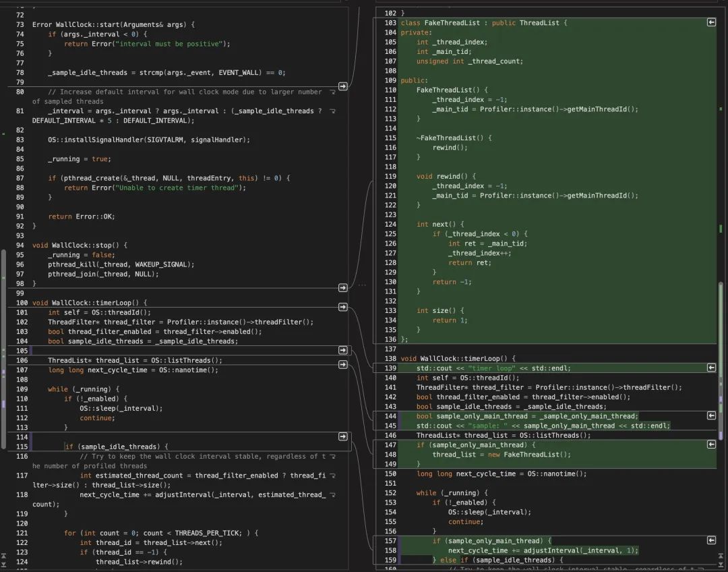
Task: Click the left-arrow button on right line 147 block
Action: click(x=711, y=445)
